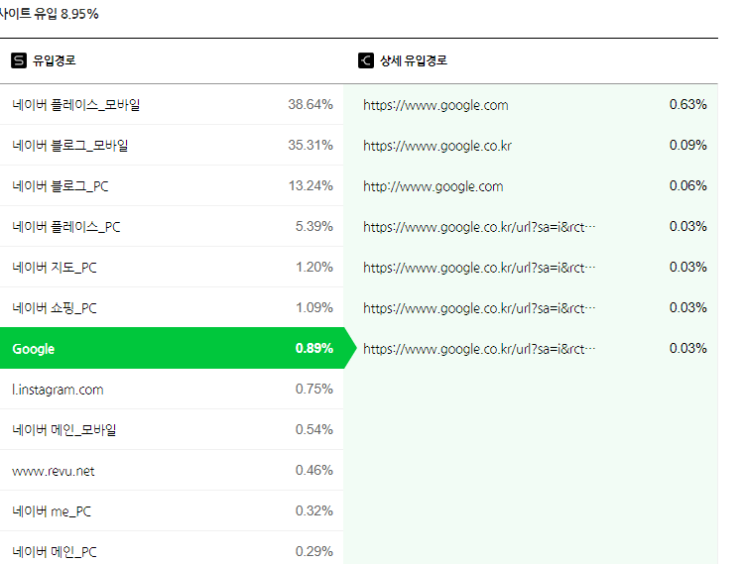Select the 네이버 지도_PC row
This screenshot has width=743, height=564.
tap(172, 267)
